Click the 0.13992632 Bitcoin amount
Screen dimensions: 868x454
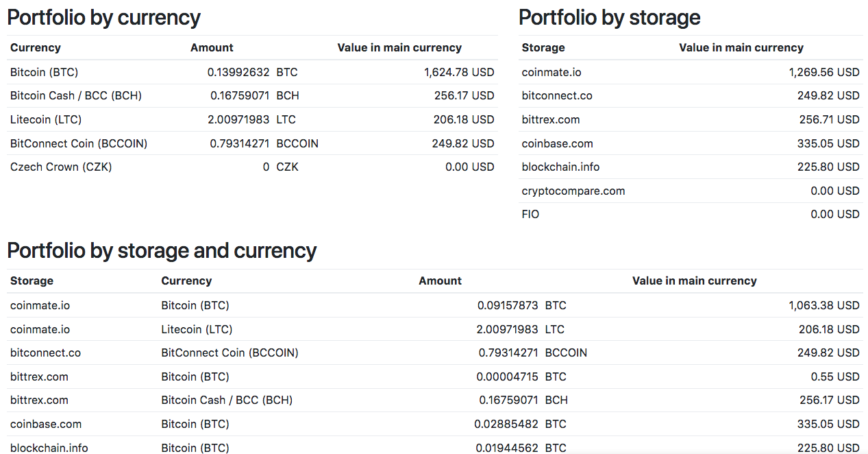pos(238,72)
